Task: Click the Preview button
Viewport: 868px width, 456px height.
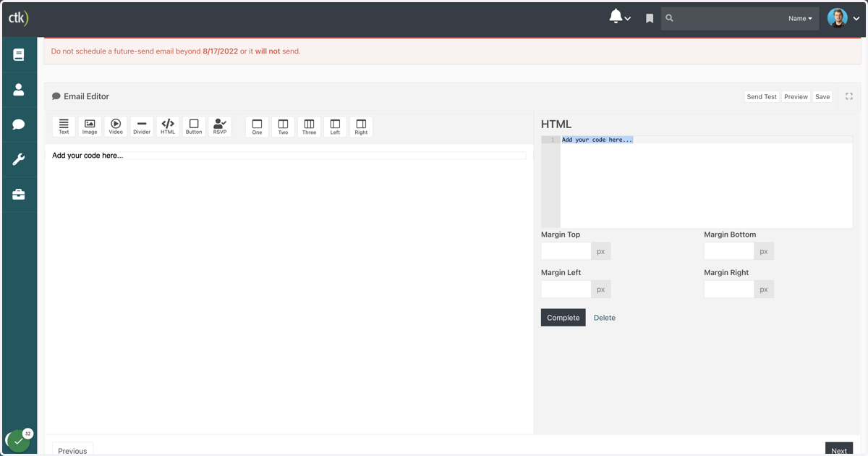Action: click(x=796, y=96)
